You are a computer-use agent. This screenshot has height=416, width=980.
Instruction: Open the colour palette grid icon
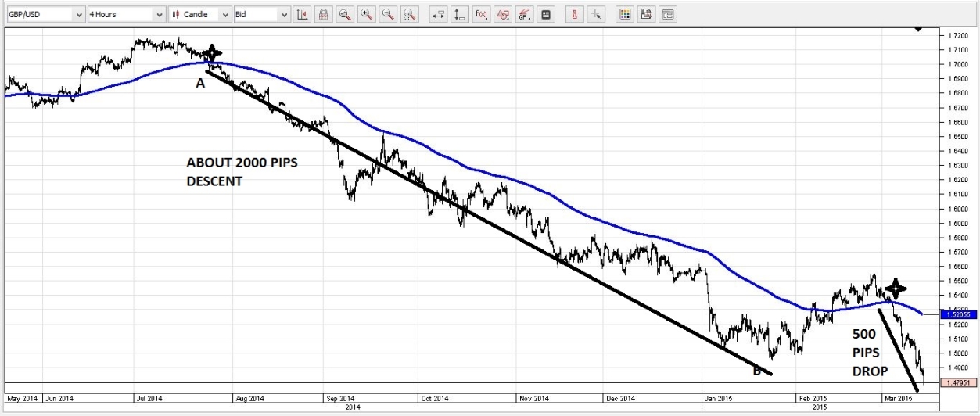point(624,14)
